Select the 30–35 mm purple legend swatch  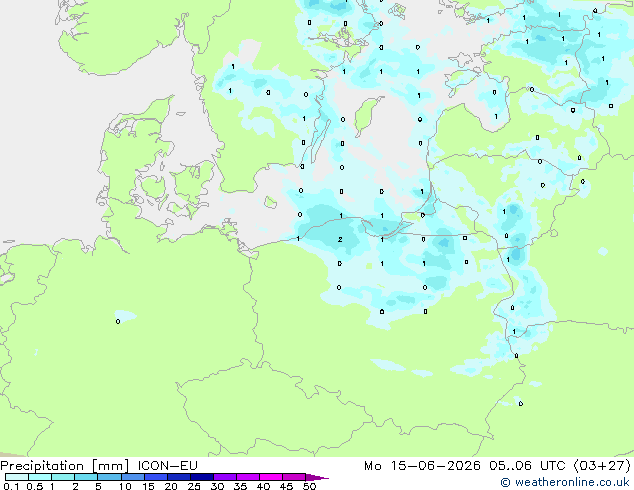224,477
